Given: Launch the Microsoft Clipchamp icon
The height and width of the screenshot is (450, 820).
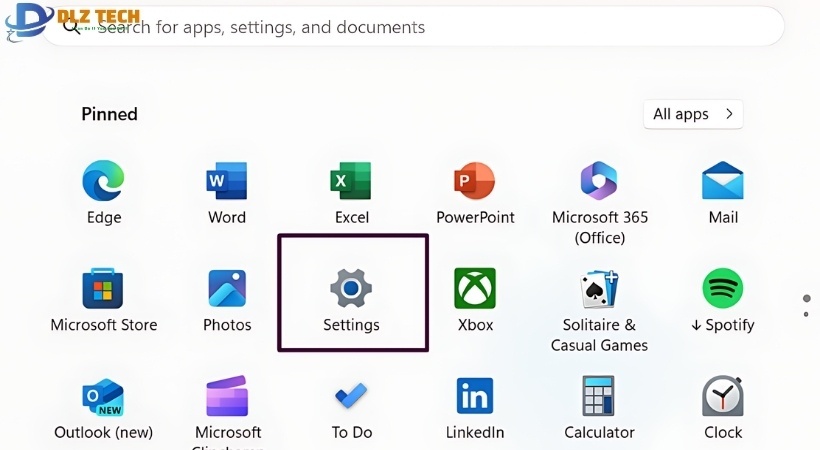Looking at the screenshot, I should click(x=227, y=396).
